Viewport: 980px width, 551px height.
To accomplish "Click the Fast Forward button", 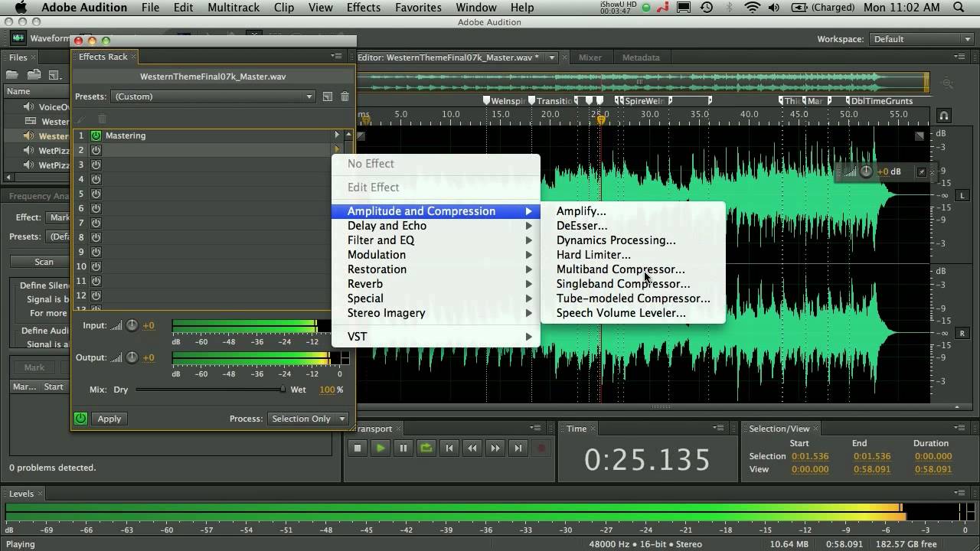I will 495,448.
